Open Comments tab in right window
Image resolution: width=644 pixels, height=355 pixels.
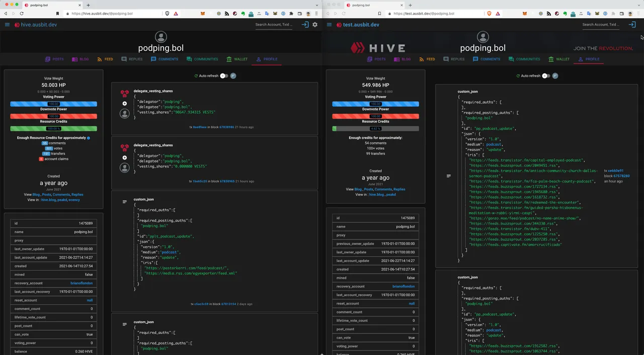[x=487, y=59]
